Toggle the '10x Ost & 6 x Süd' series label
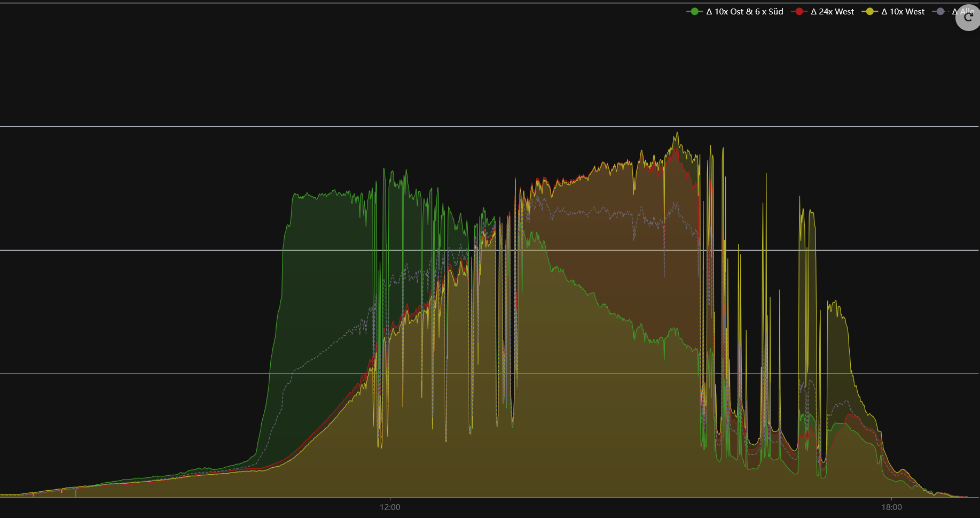This screenshot has width=980, height=518. [x=744, y=12]
